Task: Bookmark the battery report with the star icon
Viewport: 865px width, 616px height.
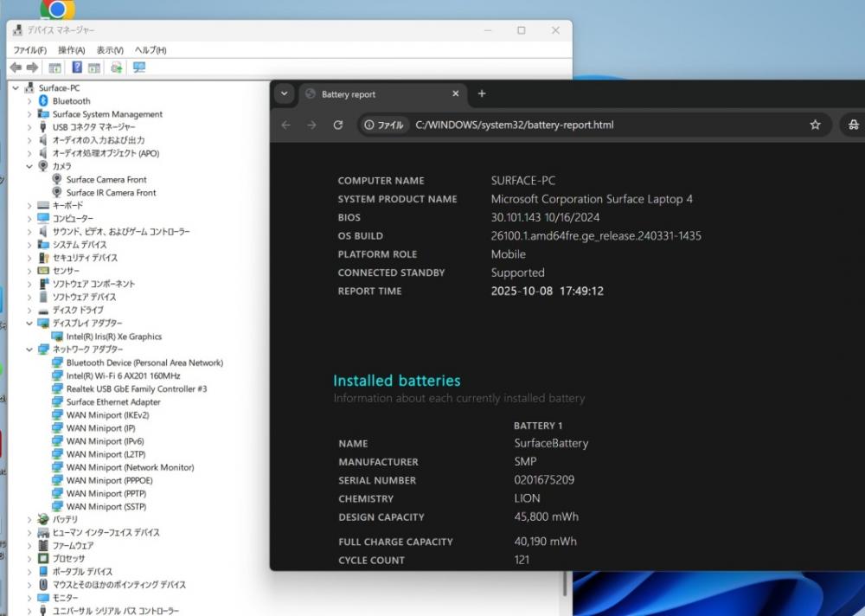Action: pyautogui.click(x=815, y=125)
